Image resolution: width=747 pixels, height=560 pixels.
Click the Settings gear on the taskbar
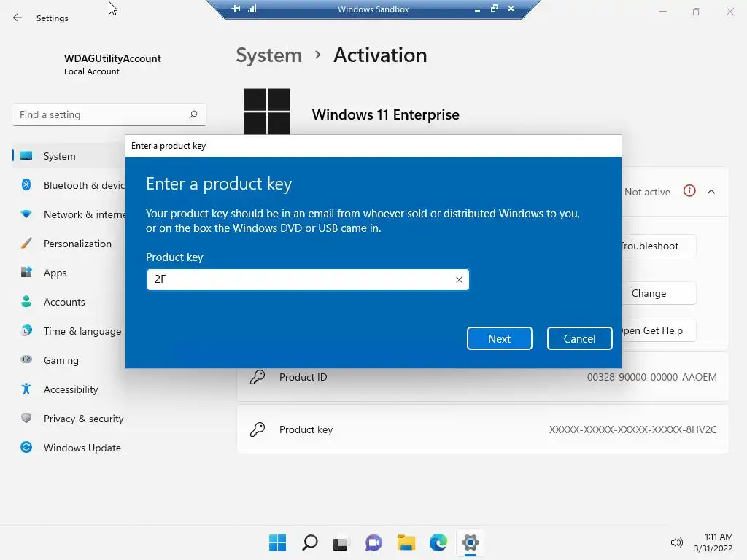pos(471,542)
